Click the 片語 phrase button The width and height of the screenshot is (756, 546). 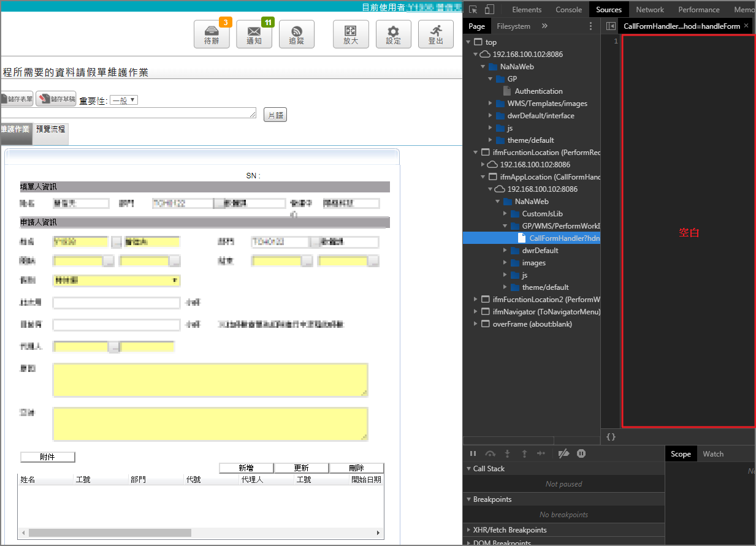(275, 115)
